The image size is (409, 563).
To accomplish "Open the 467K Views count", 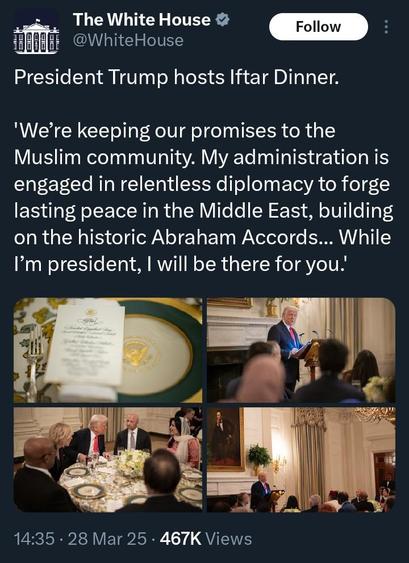I will tap(206, 539).
